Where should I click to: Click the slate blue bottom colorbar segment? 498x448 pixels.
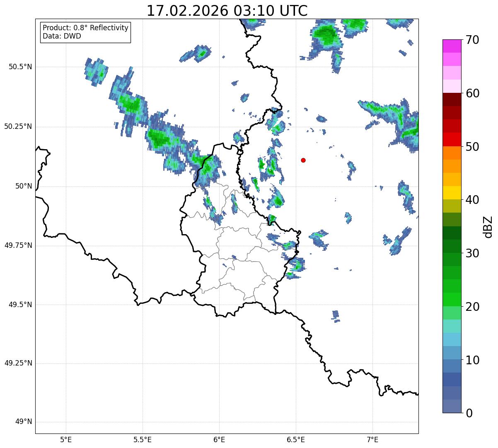pos(452,406)
